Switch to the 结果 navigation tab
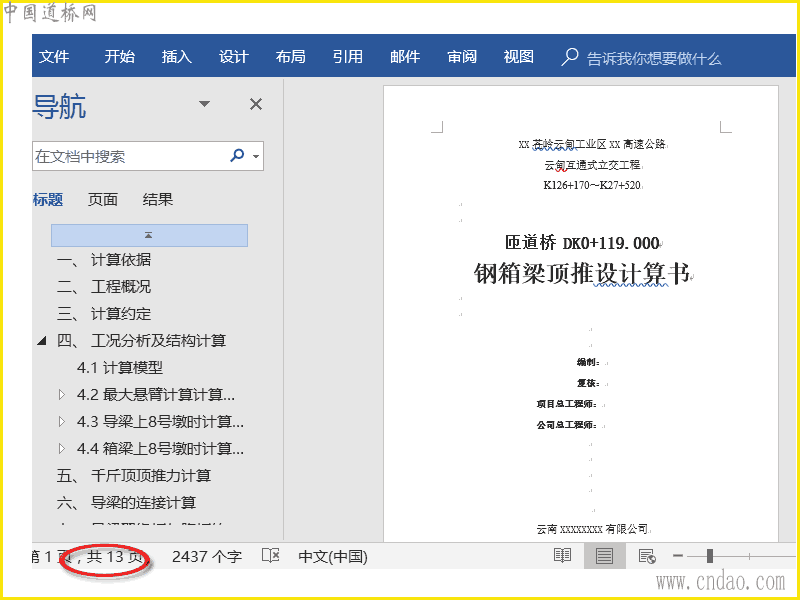The height and width of the screenshot is (600, 800). [158, 199]
